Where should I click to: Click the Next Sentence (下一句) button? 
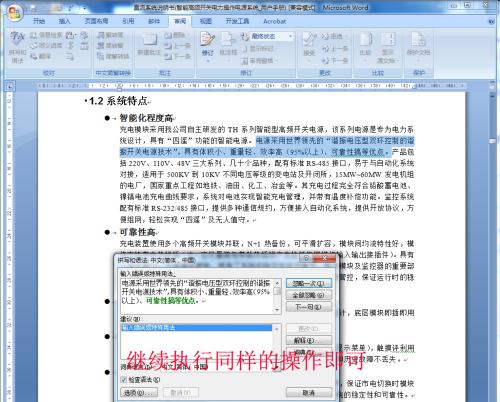(x=309, y=307)
